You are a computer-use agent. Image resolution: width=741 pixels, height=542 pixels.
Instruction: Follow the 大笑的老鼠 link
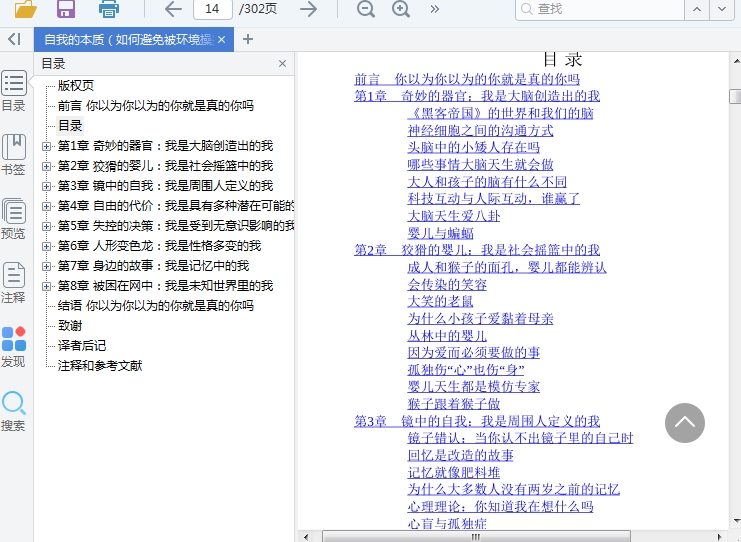pyautogui.click(x=440, y=301)
